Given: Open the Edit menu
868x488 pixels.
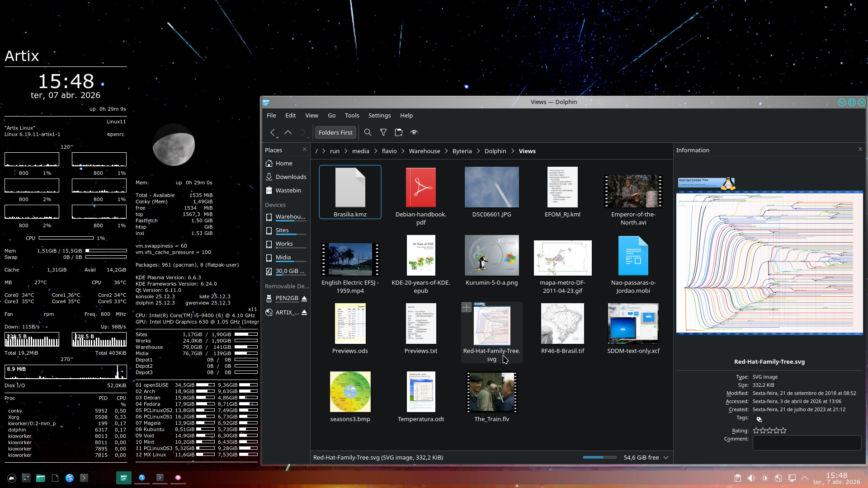Looking at the screenshot, I should [291, 115].
